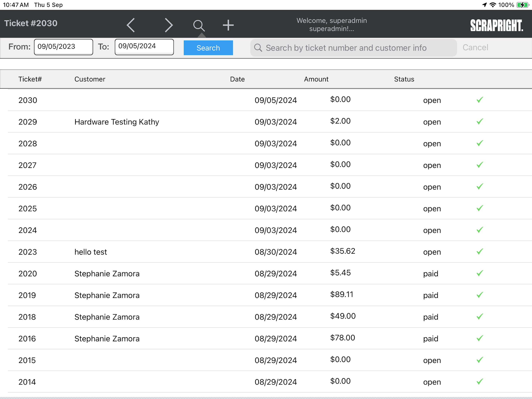
Task: Click the $49.00 amount
Action: click(x=343, y=316)
